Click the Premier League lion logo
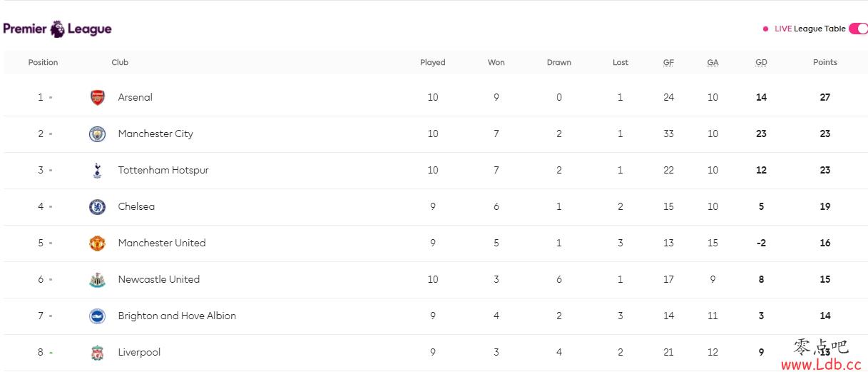868x372 pixels. tap(58, 29)
